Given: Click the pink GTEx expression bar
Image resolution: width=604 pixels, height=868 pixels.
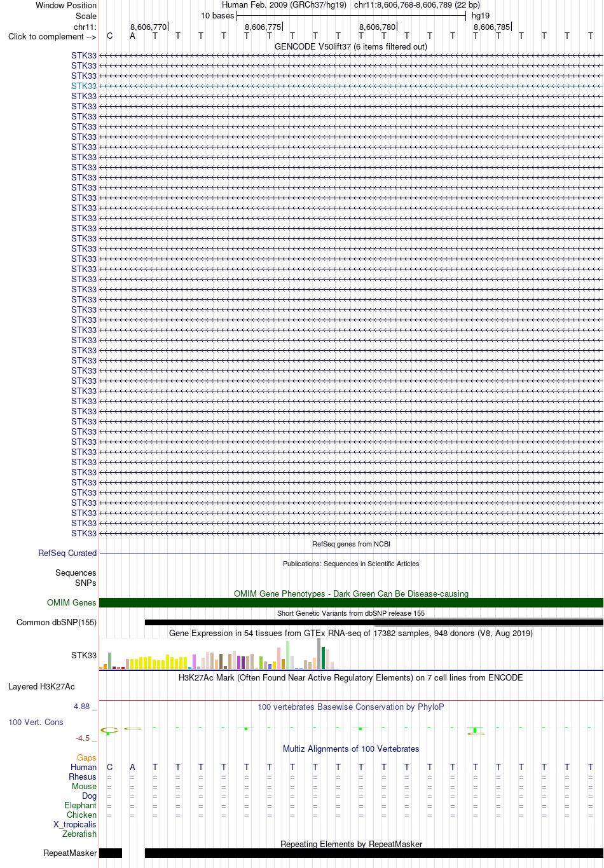Looking at the screenshot, I should (x=278, y=658).
